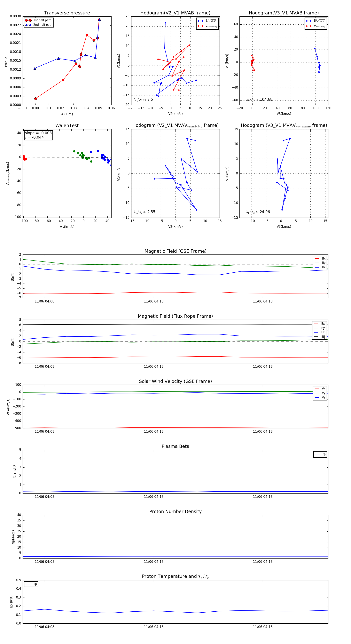Click the "Proton Temperature and Te/Tp" title
Image resolution: width=351 pixels, height=644 pixels.
pos(175,576)
